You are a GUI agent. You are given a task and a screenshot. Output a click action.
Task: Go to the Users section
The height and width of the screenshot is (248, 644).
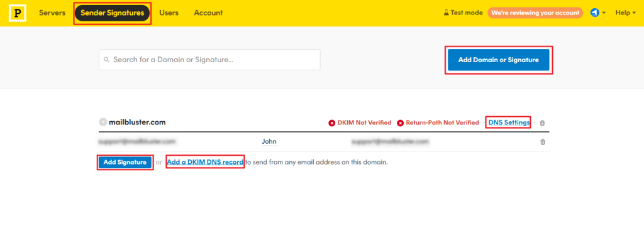169,13
